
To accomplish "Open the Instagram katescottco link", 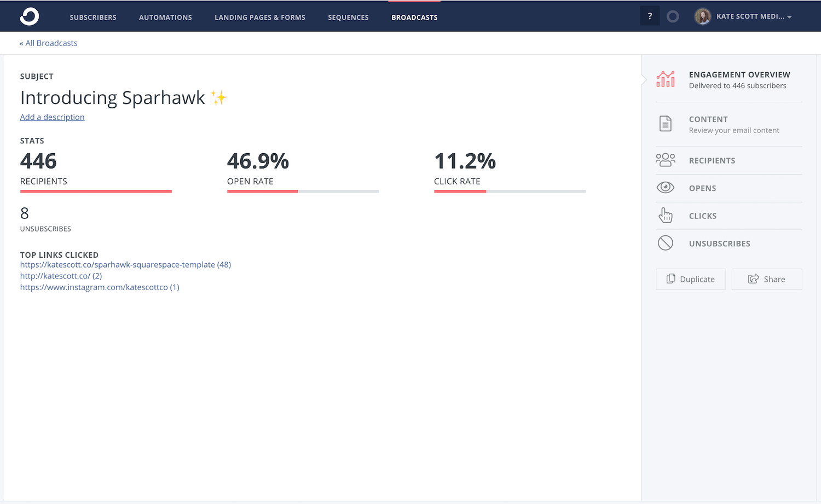I will [100, 287].
